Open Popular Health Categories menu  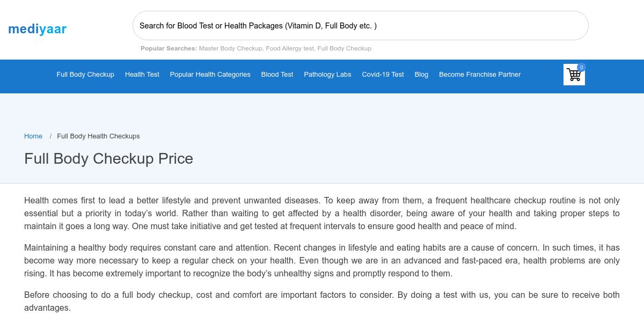click(210, 75)
